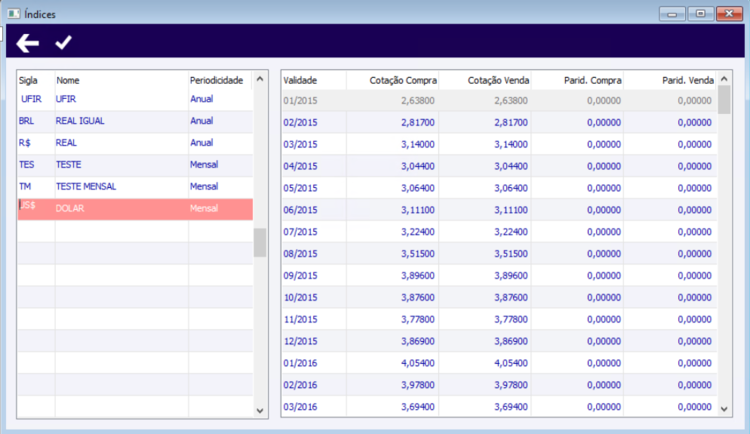Viewport: 750px width, 434px height.
Task: Select the TESTE MENSAL row
Action: tap(135, 187)
